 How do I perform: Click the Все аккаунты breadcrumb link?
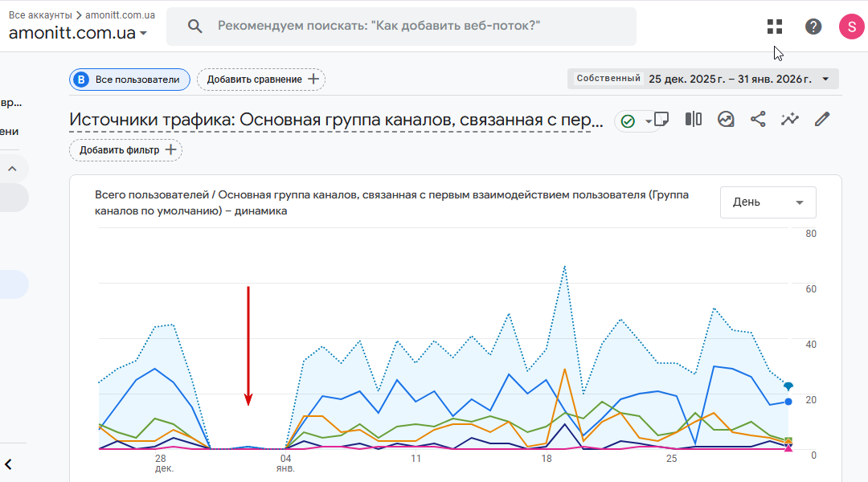coord(40,14)
